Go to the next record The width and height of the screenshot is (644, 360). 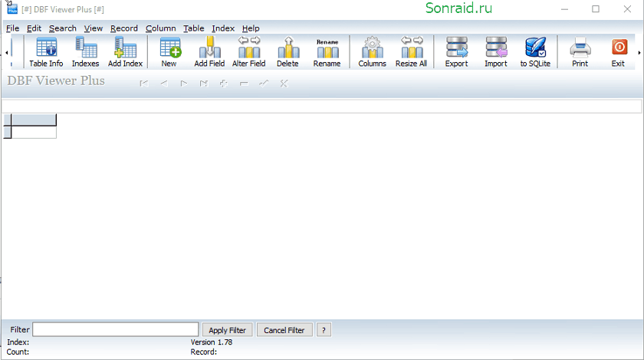(183, 83)
